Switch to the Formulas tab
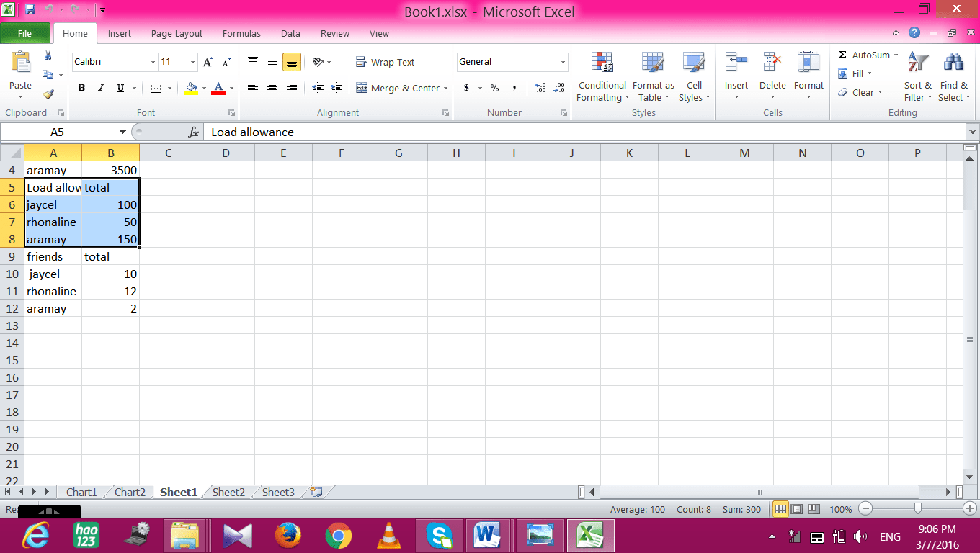 241,33
